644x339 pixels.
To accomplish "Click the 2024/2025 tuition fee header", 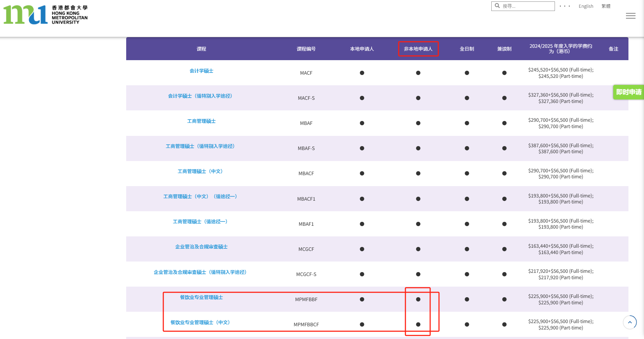I will (x=561, y=49).
